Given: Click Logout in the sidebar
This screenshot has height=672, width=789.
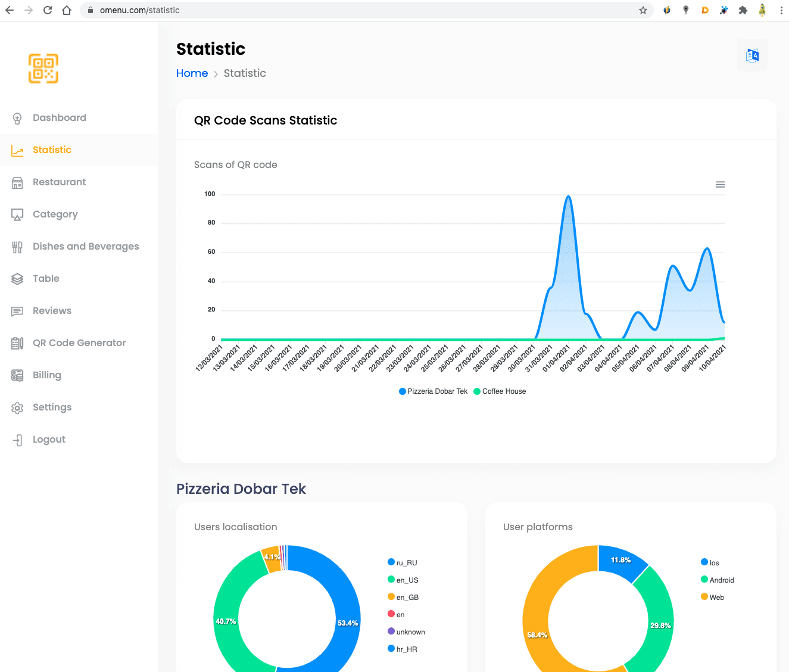Looking at the screenshot, I should coord(49,440).
